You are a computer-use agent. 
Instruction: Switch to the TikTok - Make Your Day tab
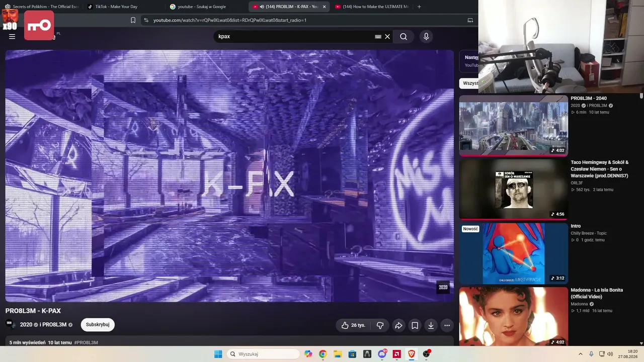click(x=123, y=7)
